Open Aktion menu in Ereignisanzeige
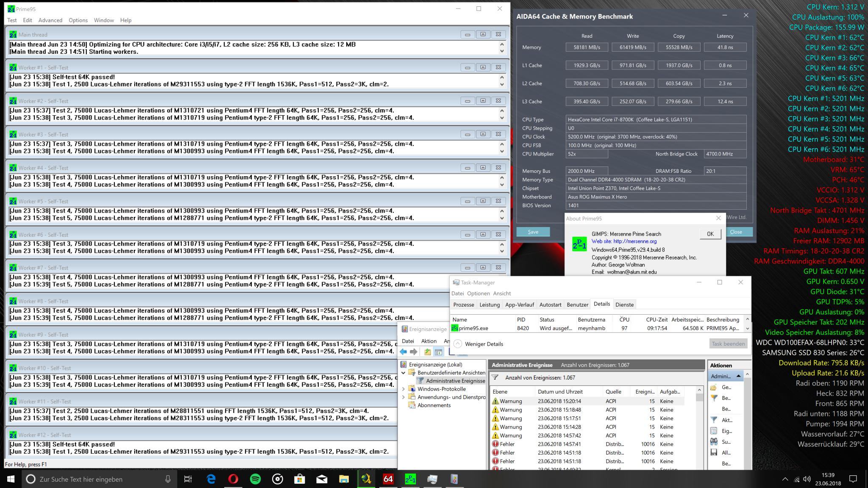 coord(428,341)
